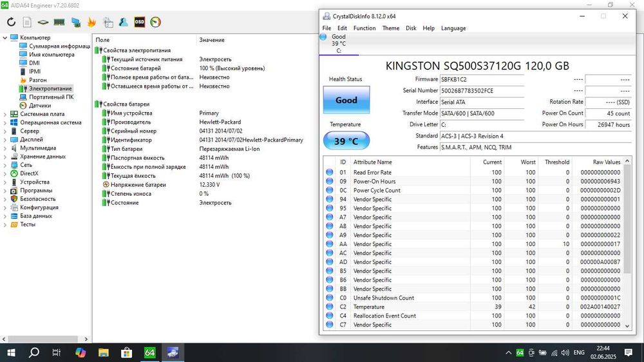The width and height of the screenshot is (644, 362).
Task: Select Портативный ПК in AIDA64 tree
Action: coord(52,97)
